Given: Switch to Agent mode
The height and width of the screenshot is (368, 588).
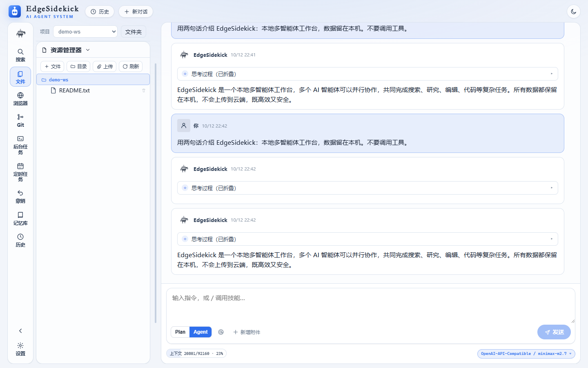Looking at the screenshot, I should coord(200,332).
